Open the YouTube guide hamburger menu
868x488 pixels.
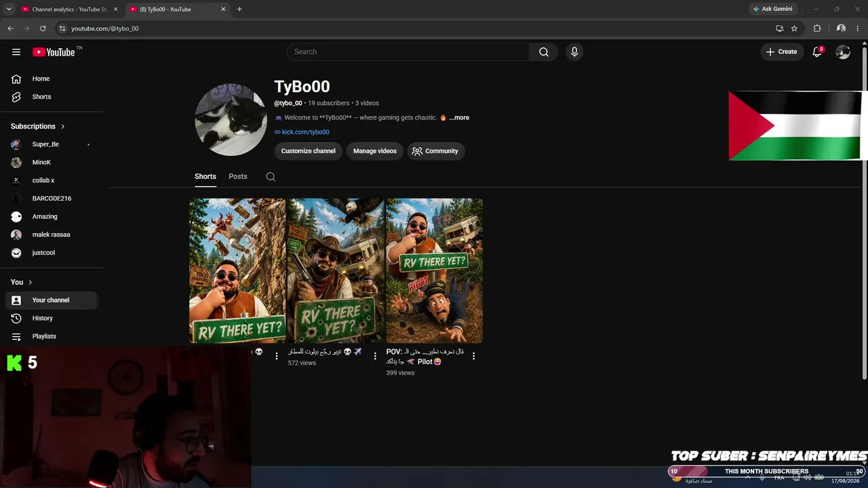(16, 52)
